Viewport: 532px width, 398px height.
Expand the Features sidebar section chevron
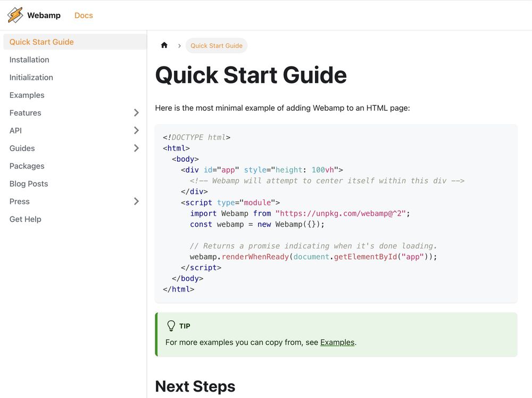(136, 113)
